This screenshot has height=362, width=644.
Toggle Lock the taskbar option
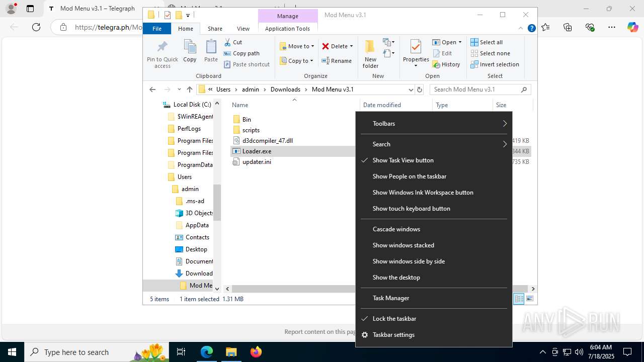click(x=434, y=319)
